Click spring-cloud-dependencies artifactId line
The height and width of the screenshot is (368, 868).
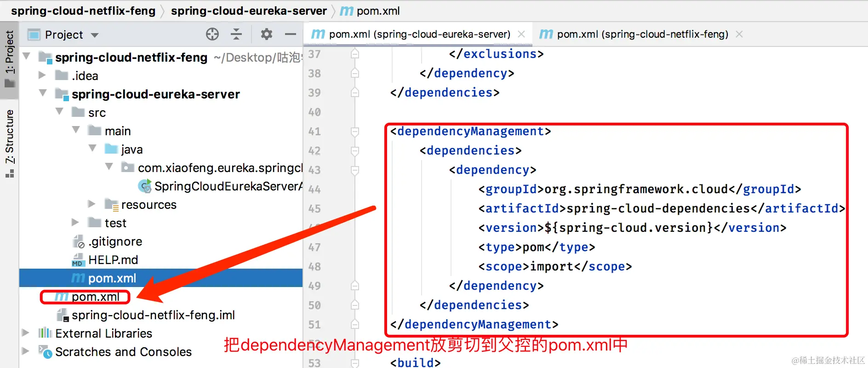[662, 208]
